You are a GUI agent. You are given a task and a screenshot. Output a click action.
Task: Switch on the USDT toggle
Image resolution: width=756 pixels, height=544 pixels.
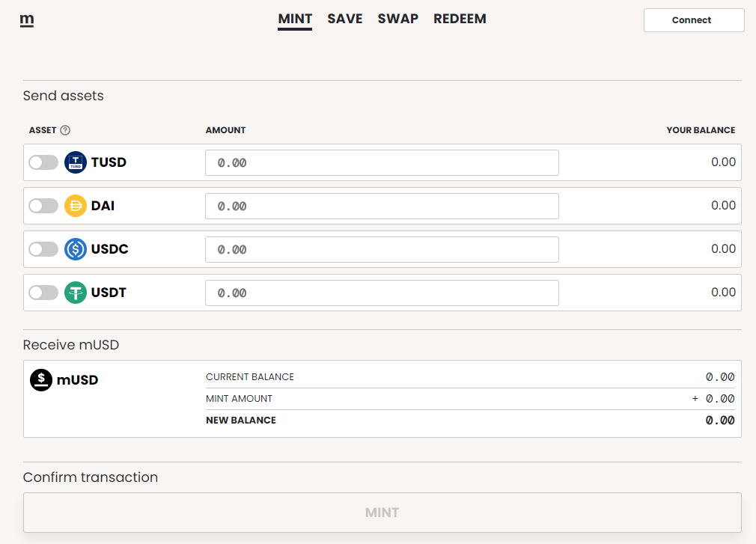tap(43, 293)
